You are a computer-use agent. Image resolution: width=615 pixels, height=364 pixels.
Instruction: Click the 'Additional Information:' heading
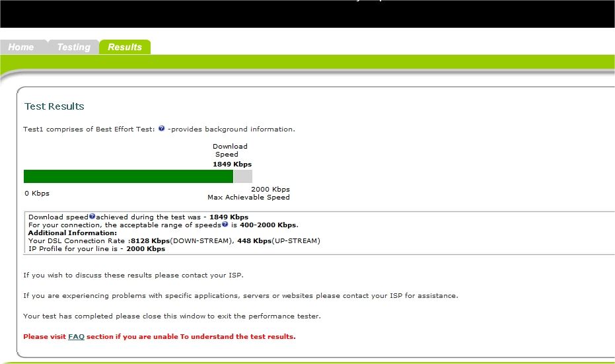coord(73,233)
